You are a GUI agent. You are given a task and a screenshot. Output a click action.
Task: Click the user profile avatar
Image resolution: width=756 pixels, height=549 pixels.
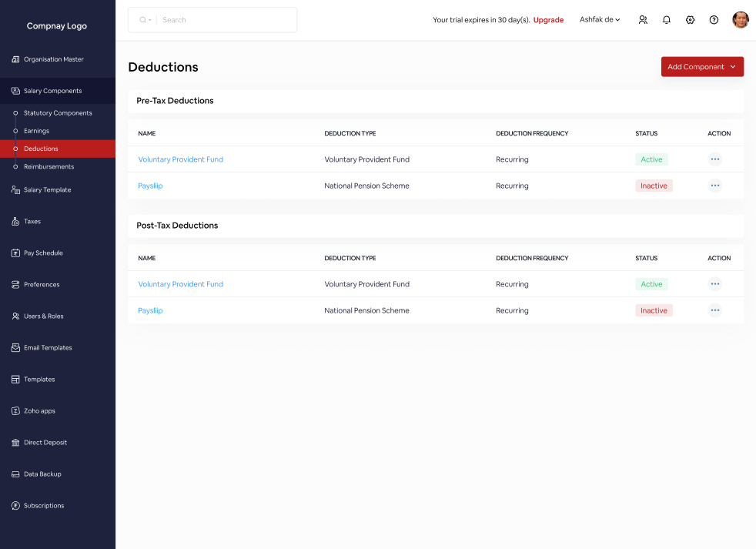pyautogui.click(x=740, y=20)
